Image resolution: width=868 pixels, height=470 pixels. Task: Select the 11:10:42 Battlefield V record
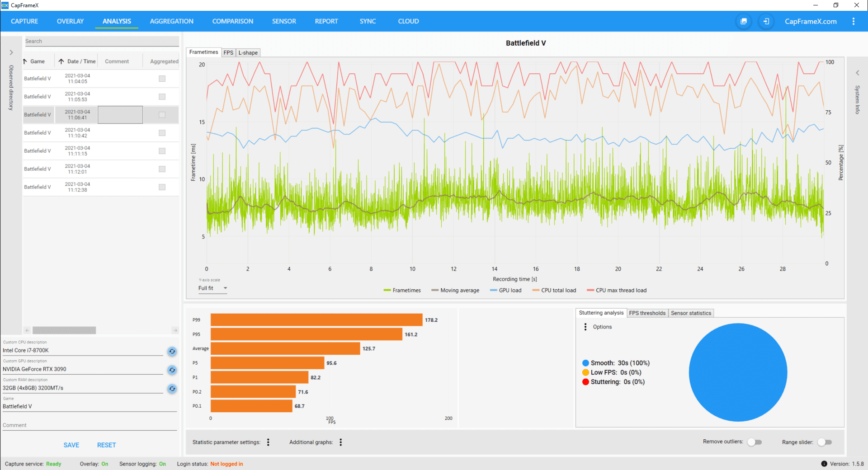[x=101, y=133]
